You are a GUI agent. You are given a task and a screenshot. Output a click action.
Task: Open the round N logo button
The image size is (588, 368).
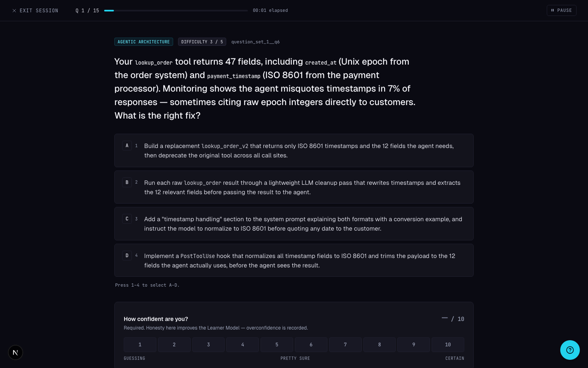16,352
